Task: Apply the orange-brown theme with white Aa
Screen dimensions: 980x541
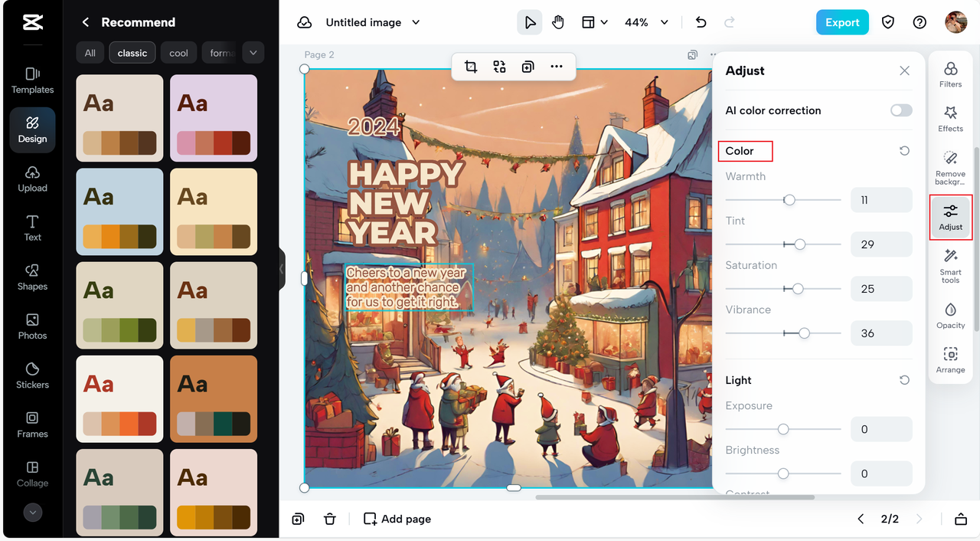Action: click(214, 398)
